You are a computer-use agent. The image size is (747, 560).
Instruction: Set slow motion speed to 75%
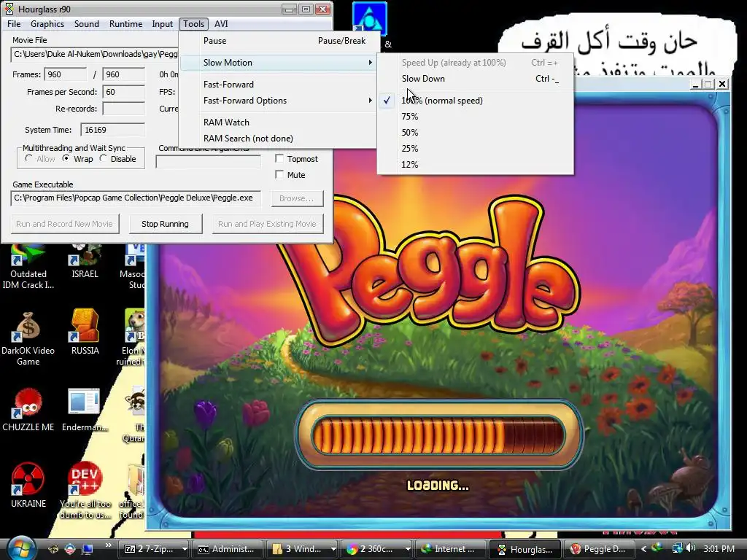coord(476,117)
